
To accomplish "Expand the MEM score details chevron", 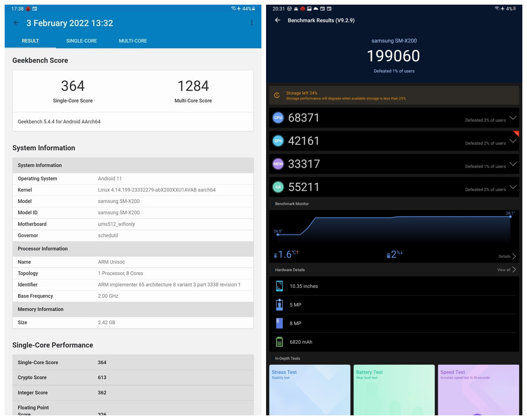I will (x=513, y=164).
